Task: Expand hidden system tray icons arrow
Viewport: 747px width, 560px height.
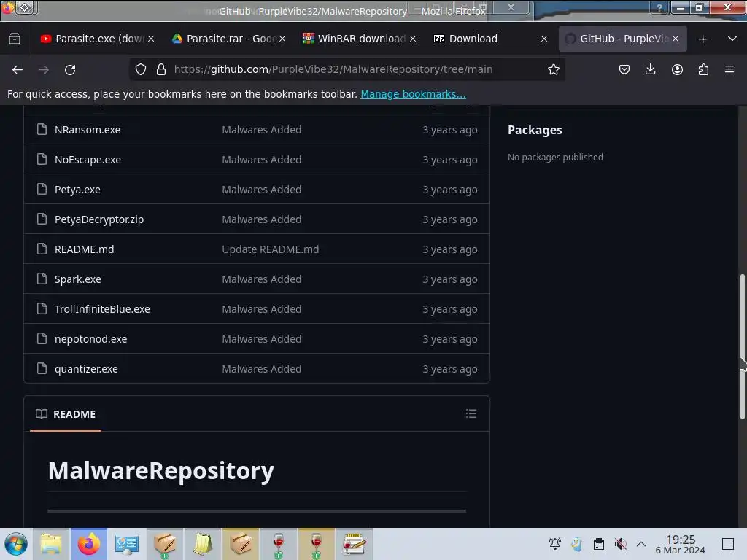Action: coord(641,543)
